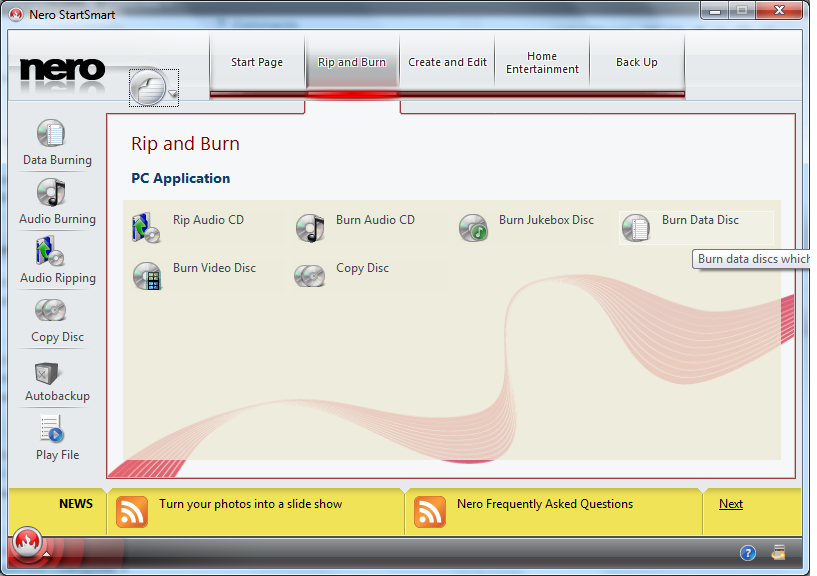This screenshot has height=576, width=817.
Task: Click Next in the news bar
Action: click(731, 504)
